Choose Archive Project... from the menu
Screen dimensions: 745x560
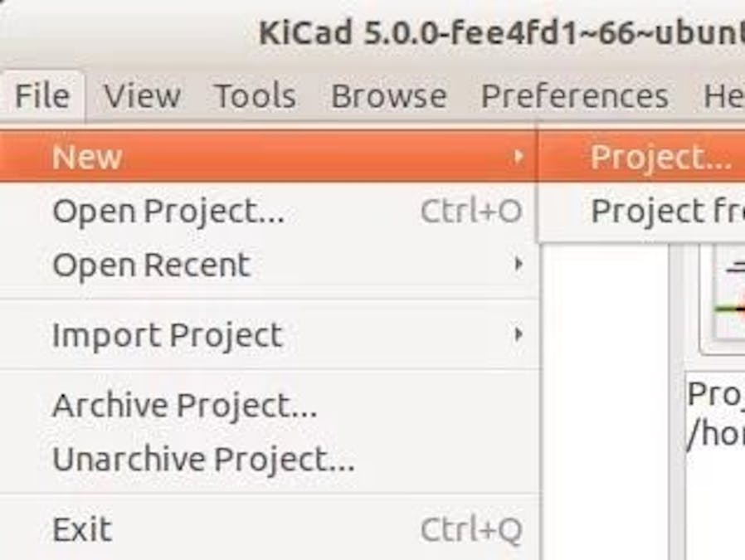tap(184, 406)
